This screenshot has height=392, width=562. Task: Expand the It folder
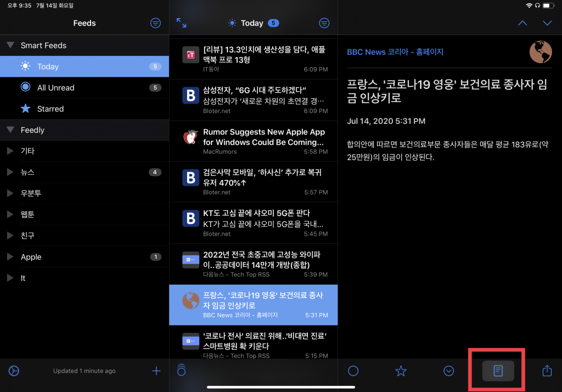pos(10,278)
